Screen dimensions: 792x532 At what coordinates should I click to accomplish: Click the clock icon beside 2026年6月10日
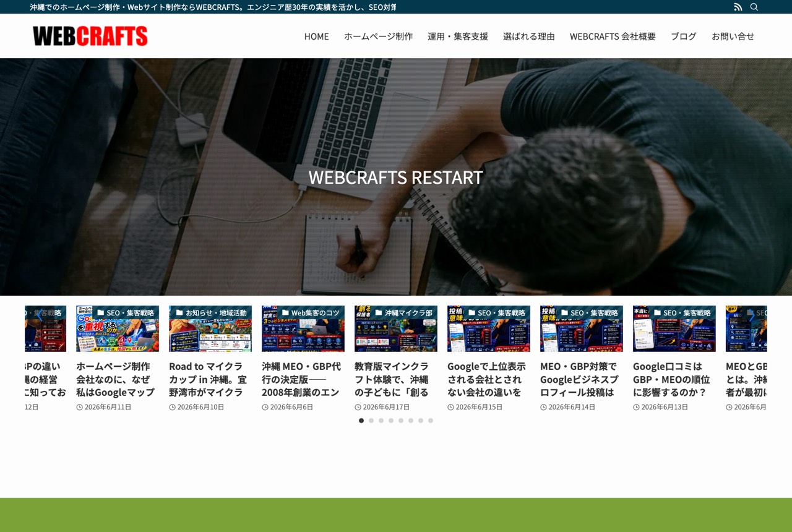click(x=172, y=407)
